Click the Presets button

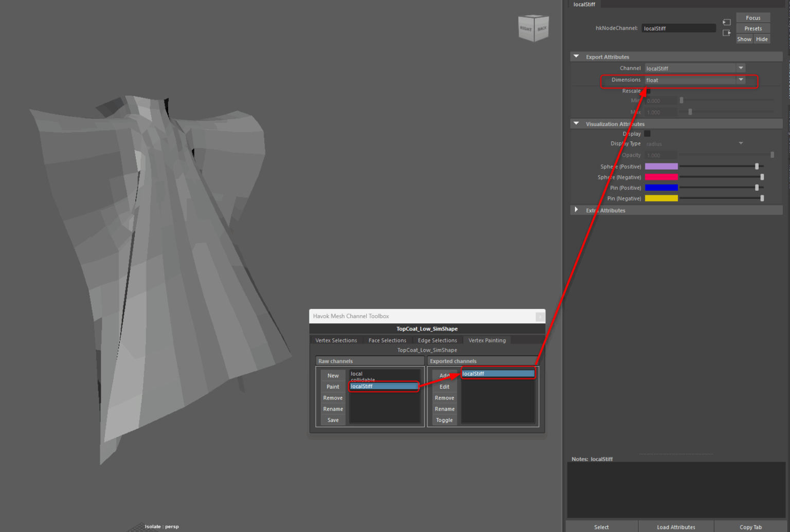(753, 29)
